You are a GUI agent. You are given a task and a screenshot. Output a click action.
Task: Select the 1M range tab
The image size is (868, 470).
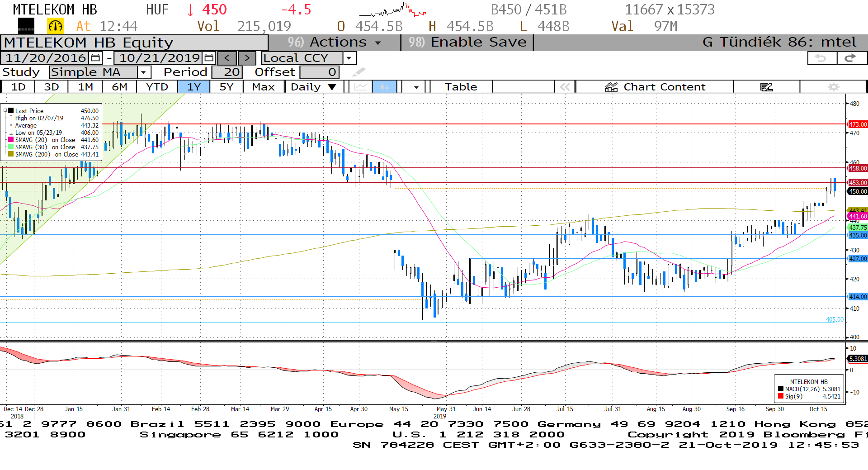click(x=85, y=87)
